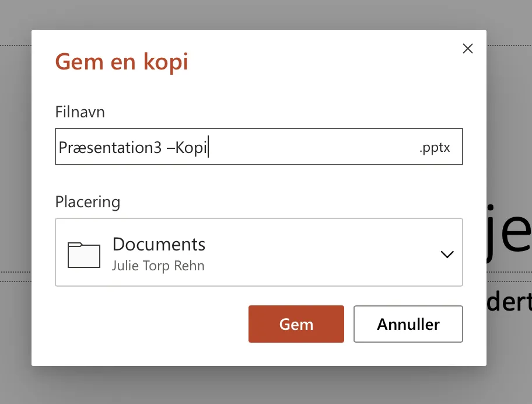Click the Filnavn text field
The height and width of the screenshot is (404, 532).
click(x=259, y=147)
